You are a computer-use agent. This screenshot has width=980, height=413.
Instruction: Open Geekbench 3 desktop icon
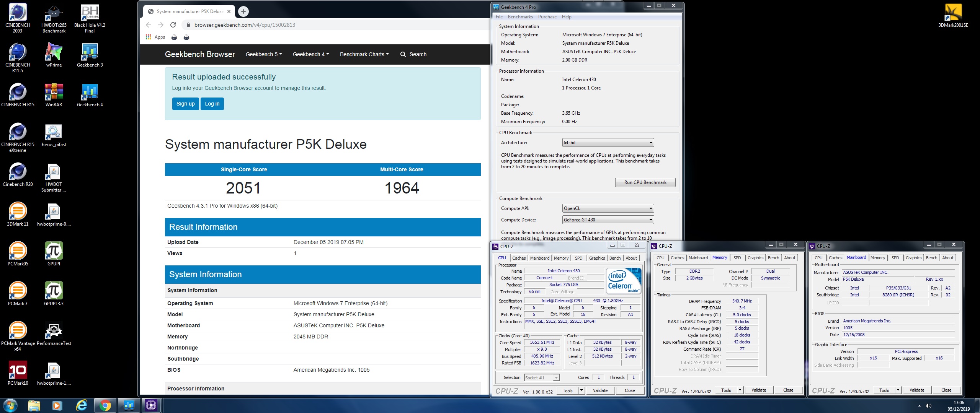[90, 55]
